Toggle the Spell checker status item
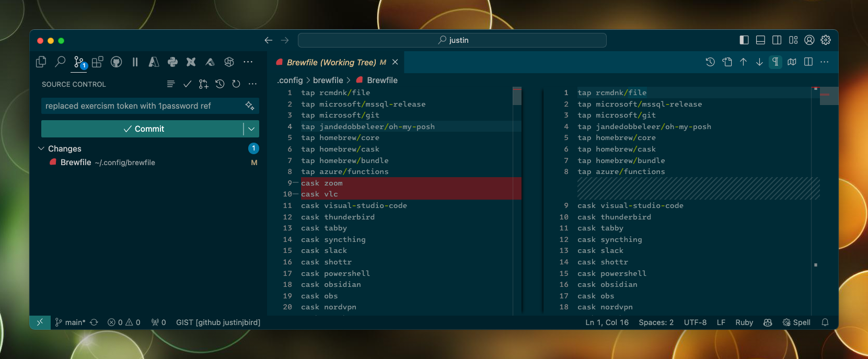The height and width of the screenshot is (359, 868). (796, 322)
